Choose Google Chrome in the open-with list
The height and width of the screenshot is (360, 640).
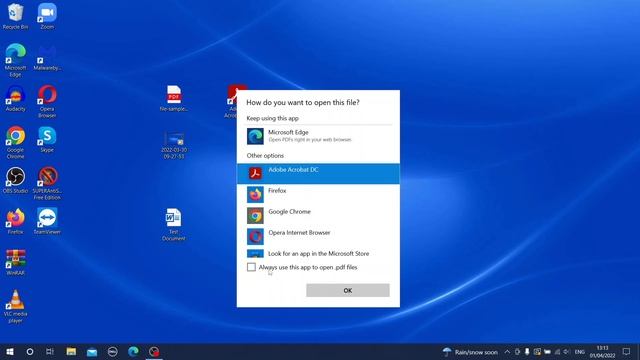(318, 216)
